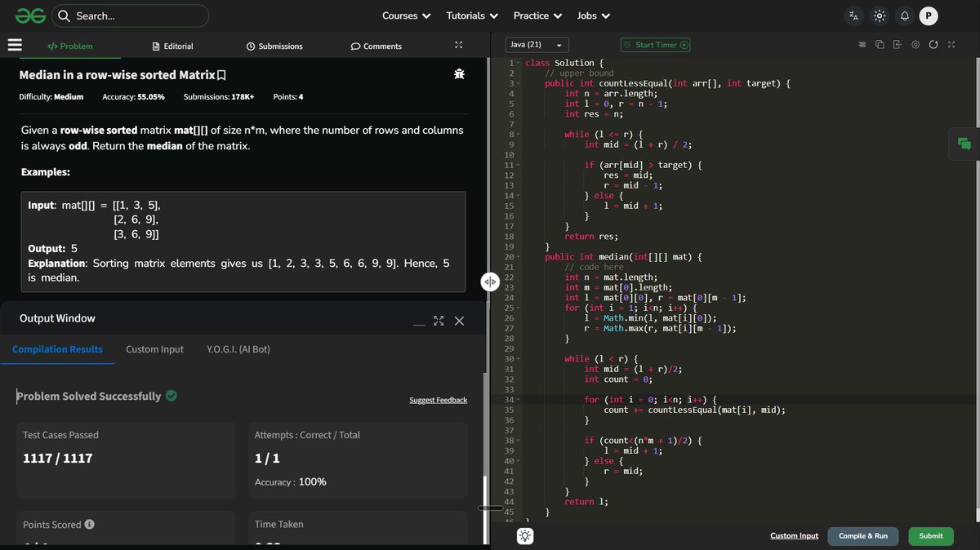Click into the Search input field
The width and height of the screenshot is (980, 550).
(130, 16)
